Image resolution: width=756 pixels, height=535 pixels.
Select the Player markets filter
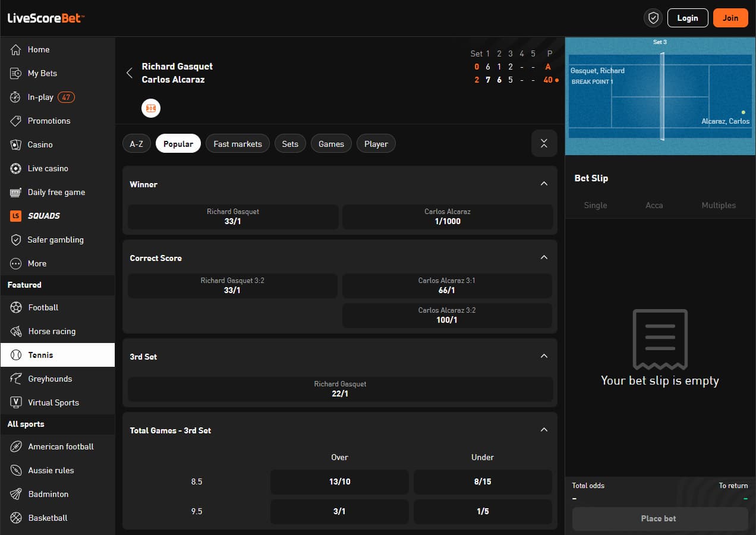[376, 144]
